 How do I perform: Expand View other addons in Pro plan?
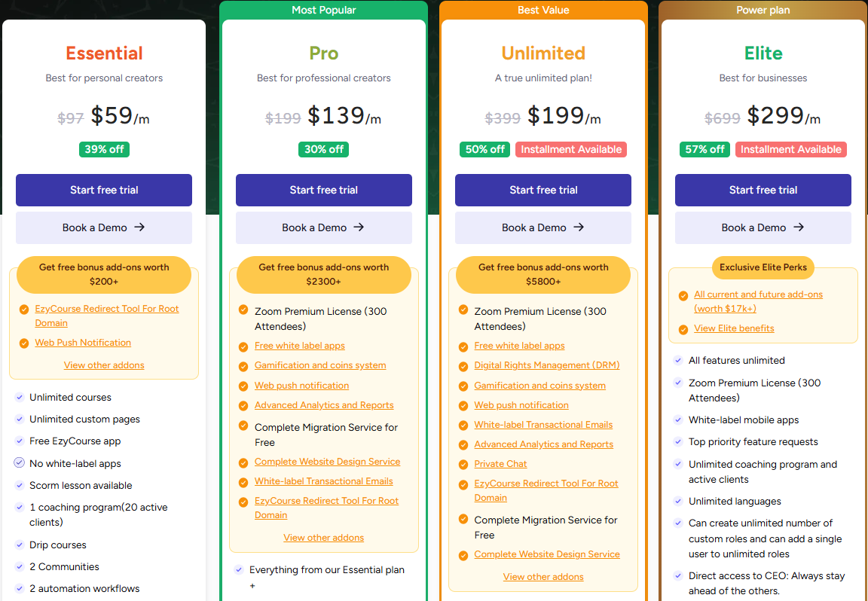click(x=324, y=537)
